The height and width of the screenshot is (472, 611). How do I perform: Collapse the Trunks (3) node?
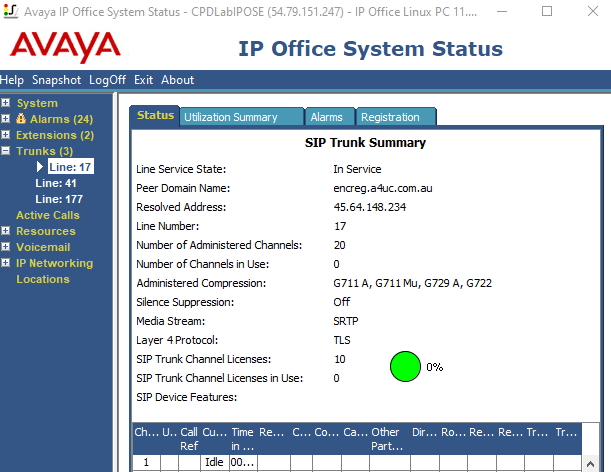(5, 151)
